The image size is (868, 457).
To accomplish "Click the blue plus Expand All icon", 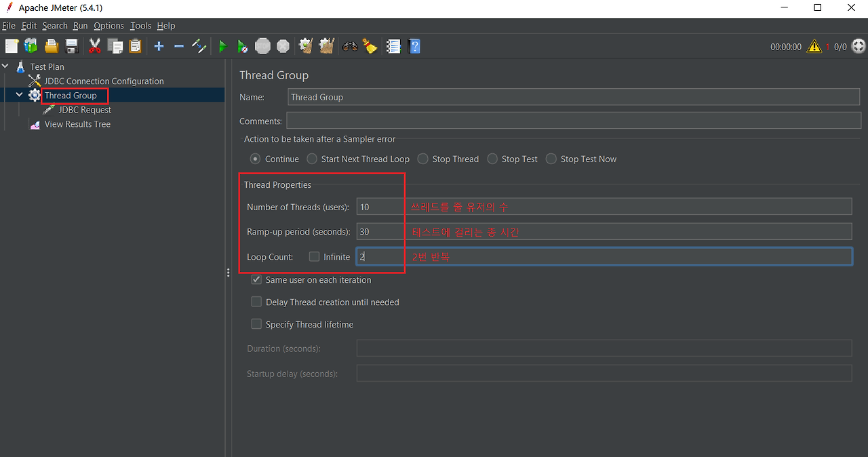I will pos(159,46).
